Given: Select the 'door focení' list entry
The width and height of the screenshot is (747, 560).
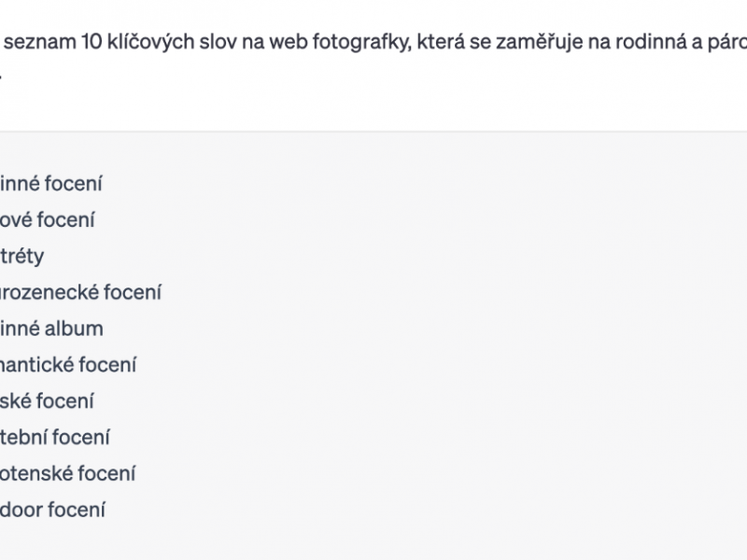Looking at the screenshot, I should coord(52,510).
